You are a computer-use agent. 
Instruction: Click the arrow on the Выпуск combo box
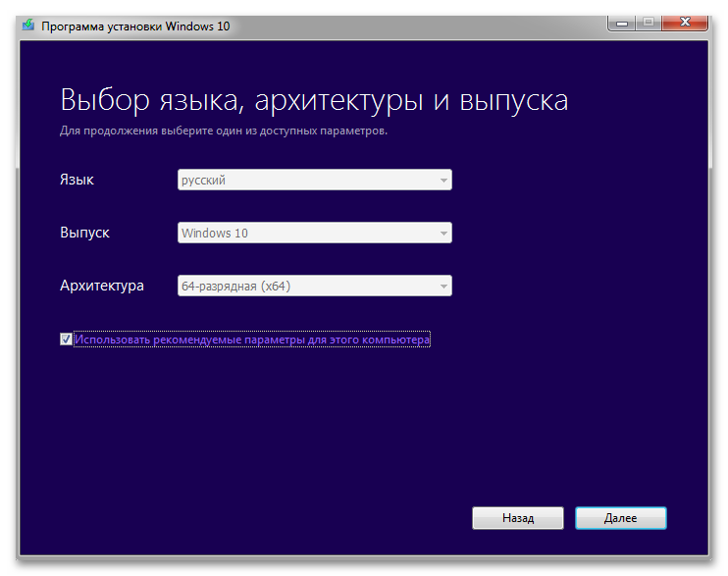[x=443, y=234]
